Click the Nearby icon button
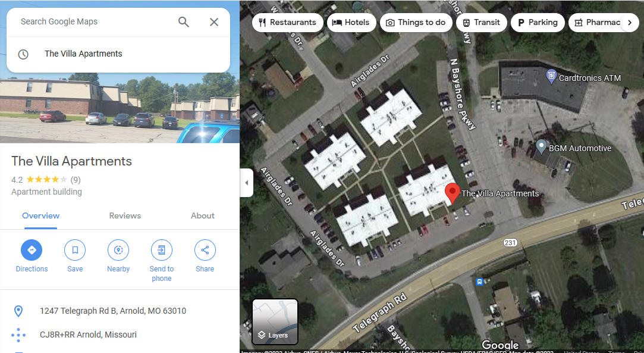 click(x=118, y=250)
